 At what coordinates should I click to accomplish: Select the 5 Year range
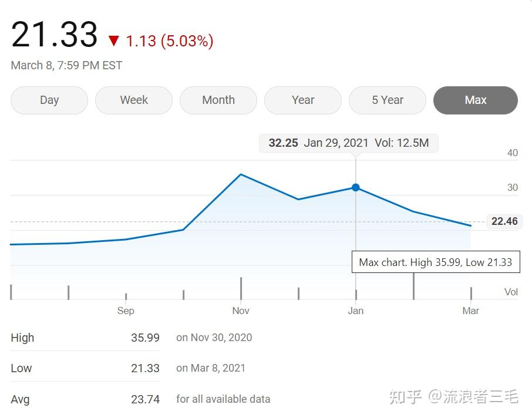[x=388, y=100]
